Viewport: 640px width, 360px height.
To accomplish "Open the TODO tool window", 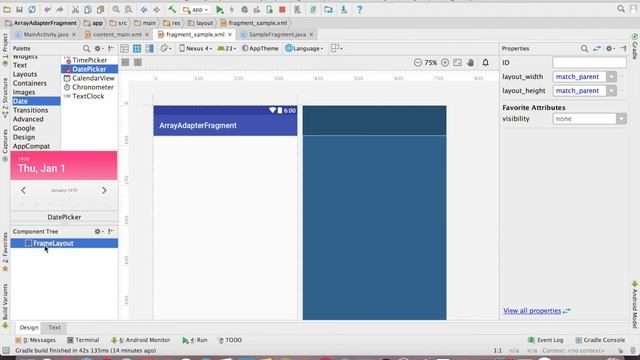I will (x=230, y=340).
